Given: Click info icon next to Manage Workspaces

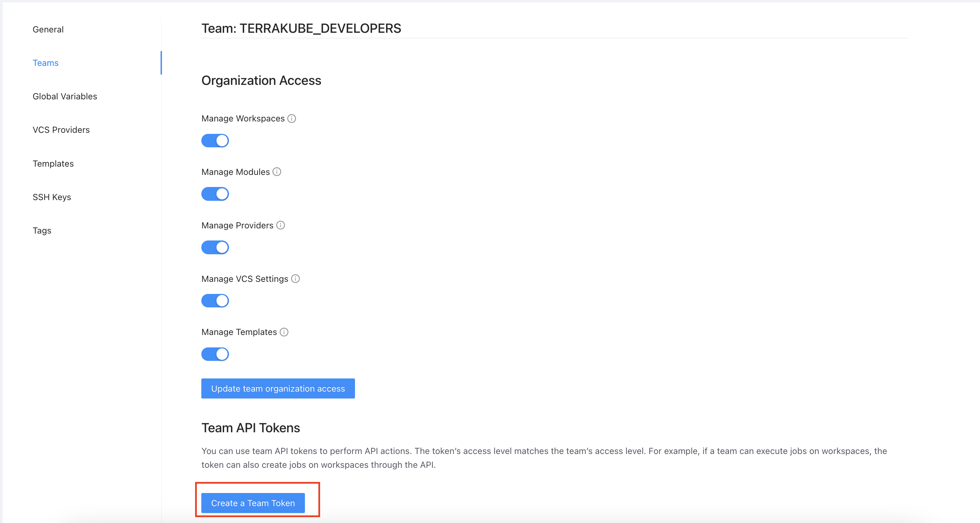Looking at the screenshot, I should click(292, 119).
